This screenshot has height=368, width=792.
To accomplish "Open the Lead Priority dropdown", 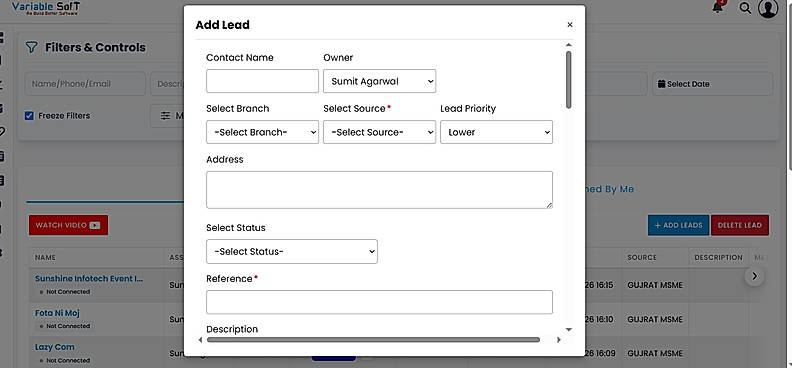I will click(x=496, y=132).
